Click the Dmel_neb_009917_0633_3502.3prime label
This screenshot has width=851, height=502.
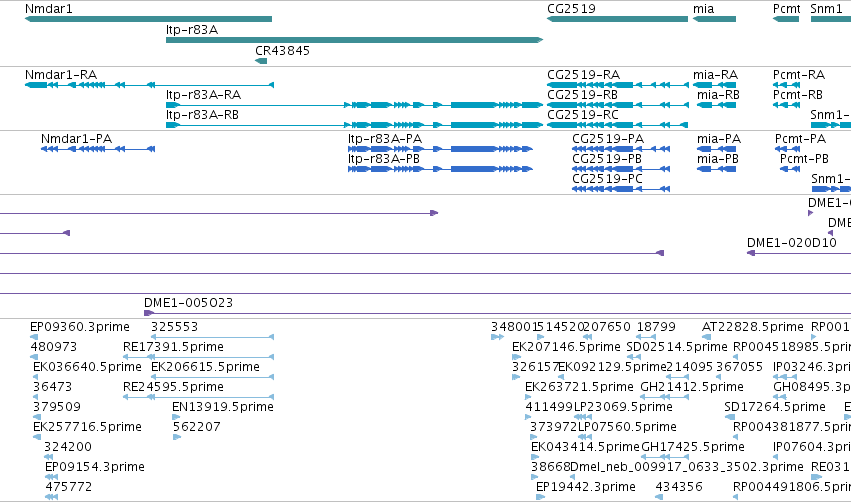(x=687, y=467)
